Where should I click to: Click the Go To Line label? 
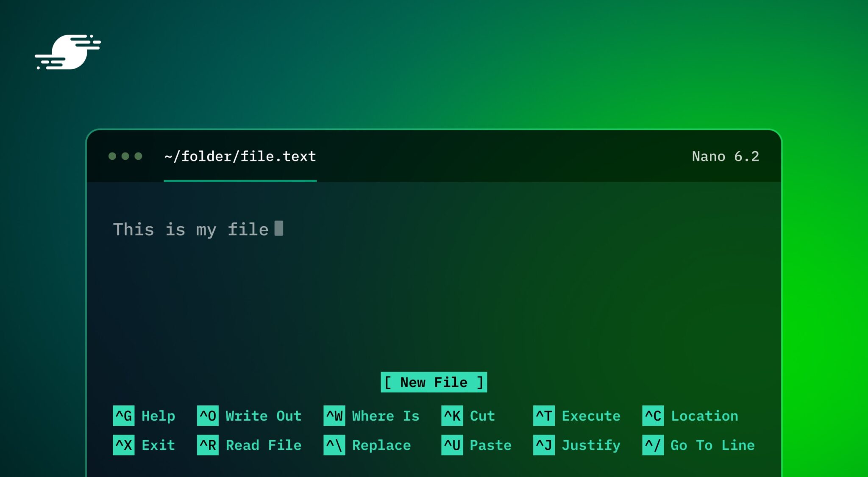click(713, 445)
